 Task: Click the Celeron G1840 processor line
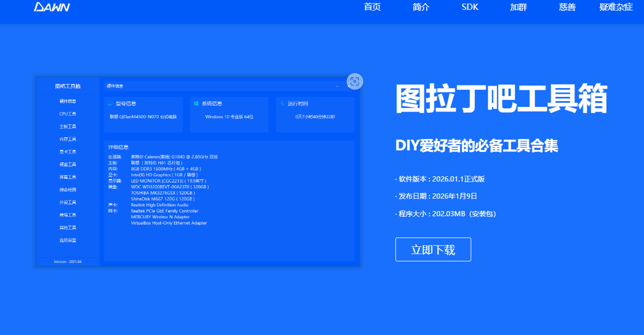click(x=174, y=157)
